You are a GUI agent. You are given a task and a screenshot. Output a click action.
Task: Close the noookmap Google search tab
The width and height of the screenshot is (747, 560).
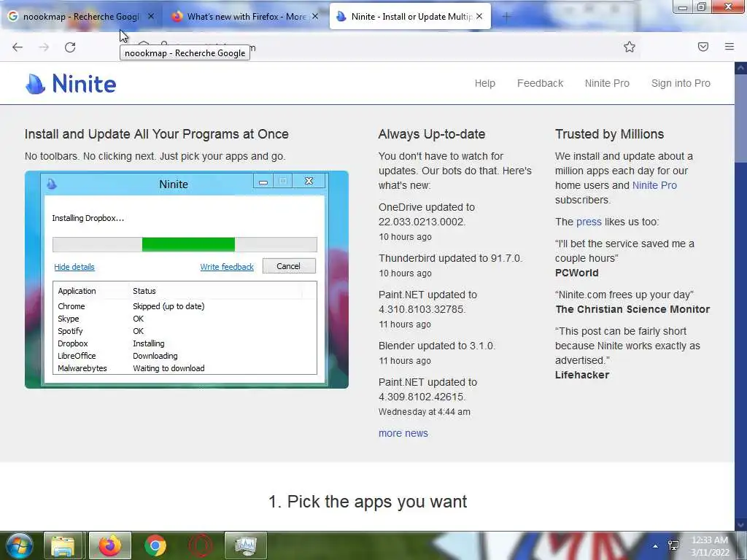tap(151, 16)
